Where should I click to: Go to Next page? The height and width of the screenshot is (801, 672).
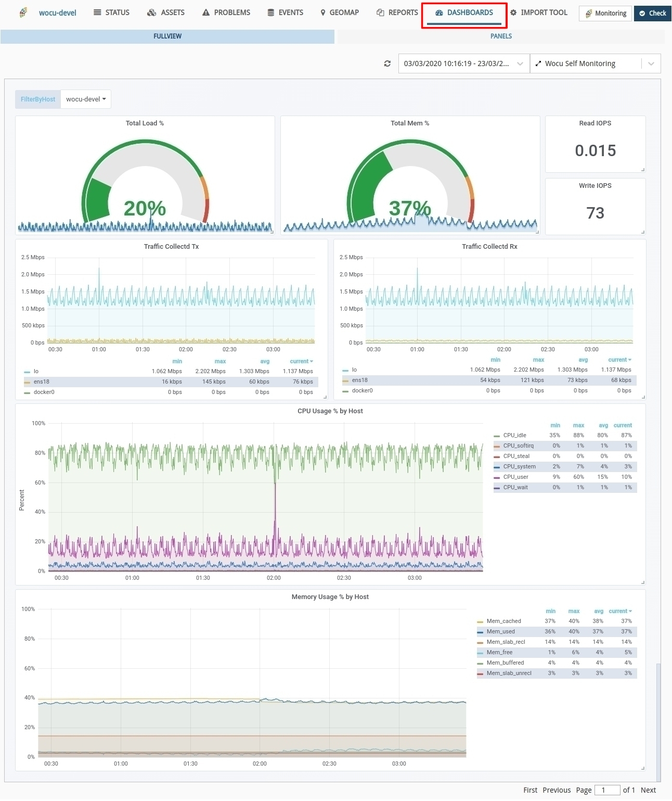pyautogui.click(x=648, y=791)
